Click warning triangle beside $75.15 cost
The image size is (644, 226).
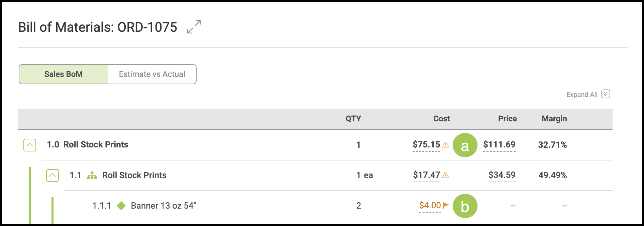click(445, 145)
